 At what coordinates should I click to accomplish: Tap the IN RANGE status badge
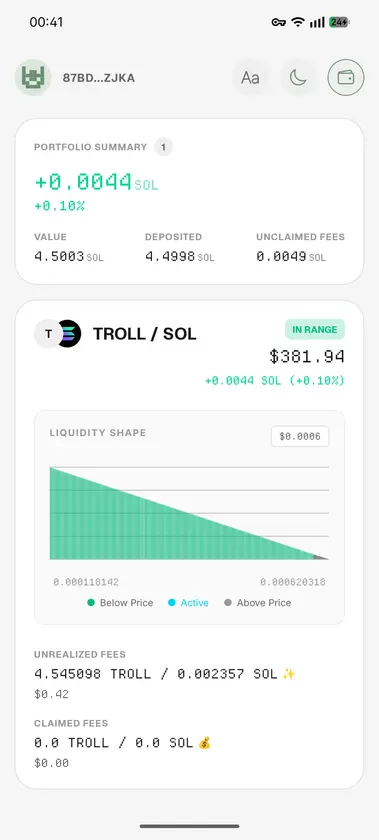coord(315,329)
